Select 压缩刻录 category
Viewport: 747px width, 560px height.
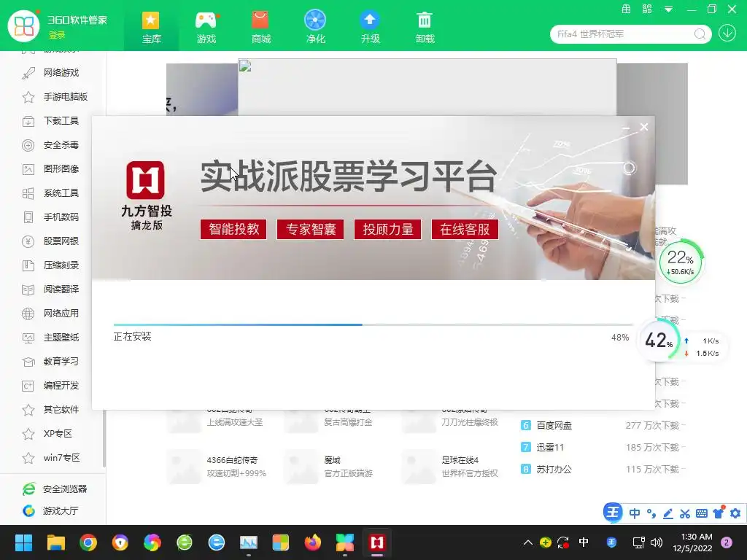point(51,265)
